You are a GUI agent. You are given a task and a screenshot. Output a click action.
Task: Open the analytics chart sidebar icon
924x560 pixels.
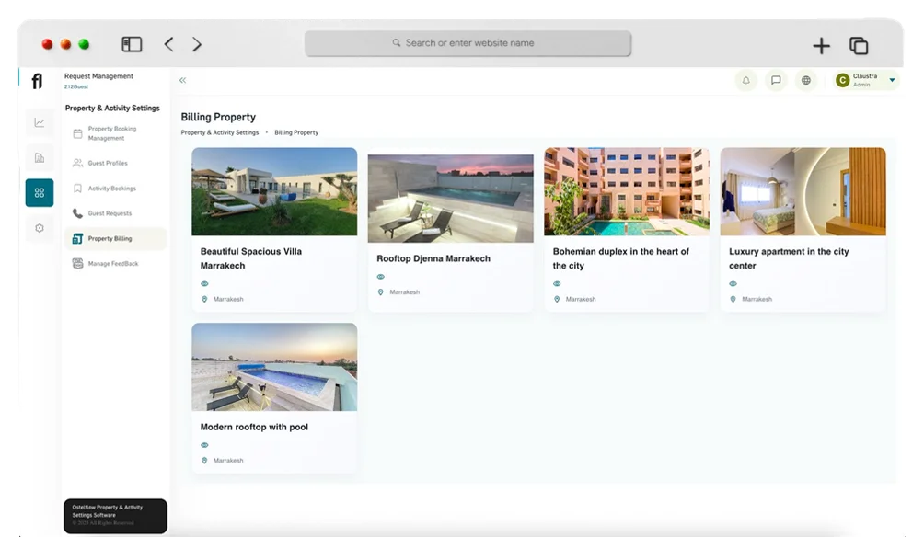(40, 122)
